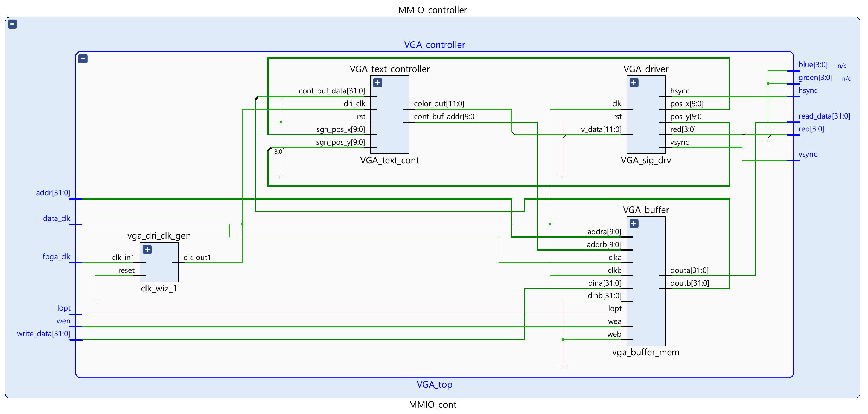
Task: Select the write_data[31:0] port
Action: click(43, 333)
